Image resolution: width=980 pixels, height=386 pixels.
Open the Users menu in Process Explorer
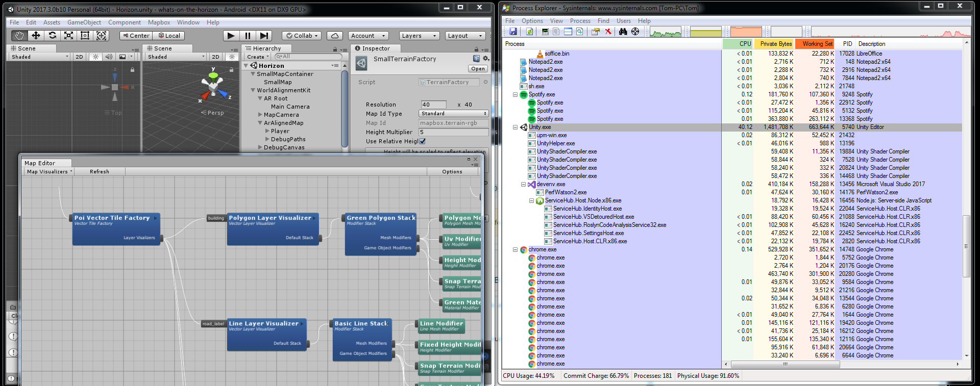624,21
